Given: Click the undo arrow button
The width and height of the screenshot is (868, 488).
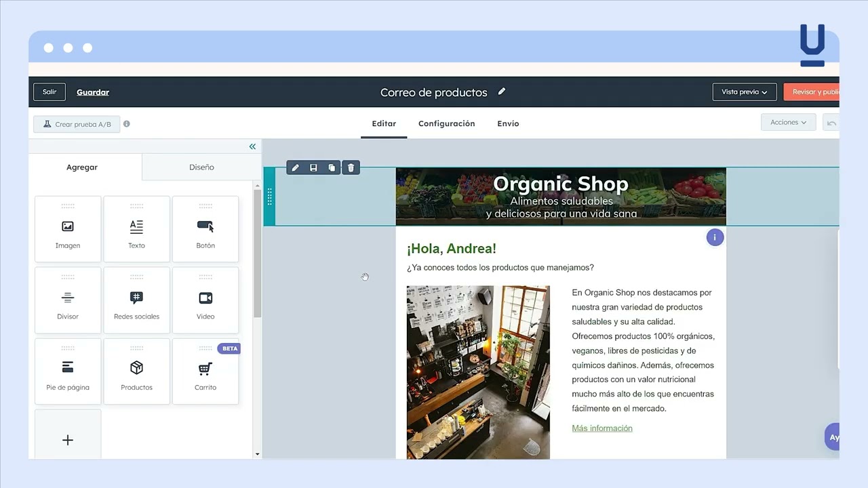Looking at the screenshot, I should 831,123.
